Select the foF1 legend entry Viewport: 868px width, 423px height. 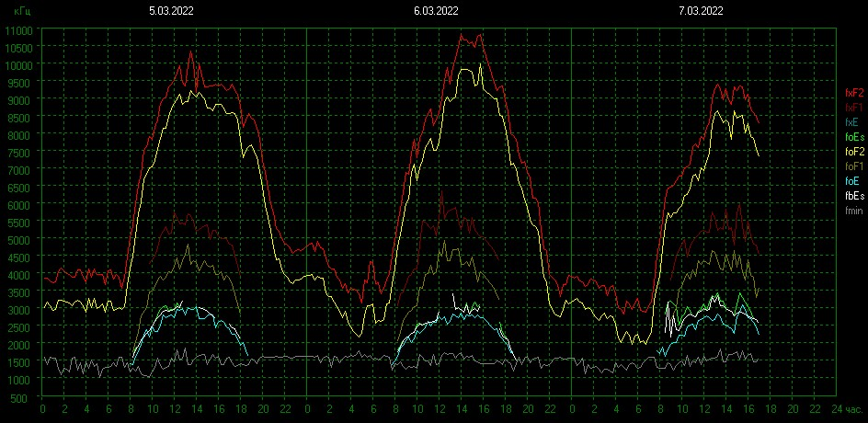point(854,166)
